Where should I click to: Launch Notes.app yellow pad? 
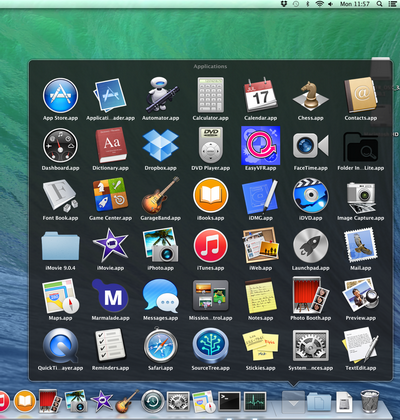260,296
